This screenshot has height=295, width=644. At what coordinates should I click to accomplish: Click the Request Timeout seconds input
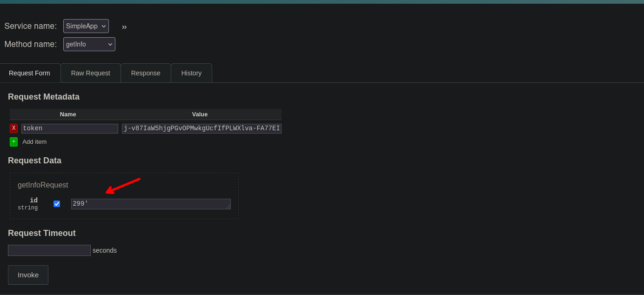click(x=49, y=250)
